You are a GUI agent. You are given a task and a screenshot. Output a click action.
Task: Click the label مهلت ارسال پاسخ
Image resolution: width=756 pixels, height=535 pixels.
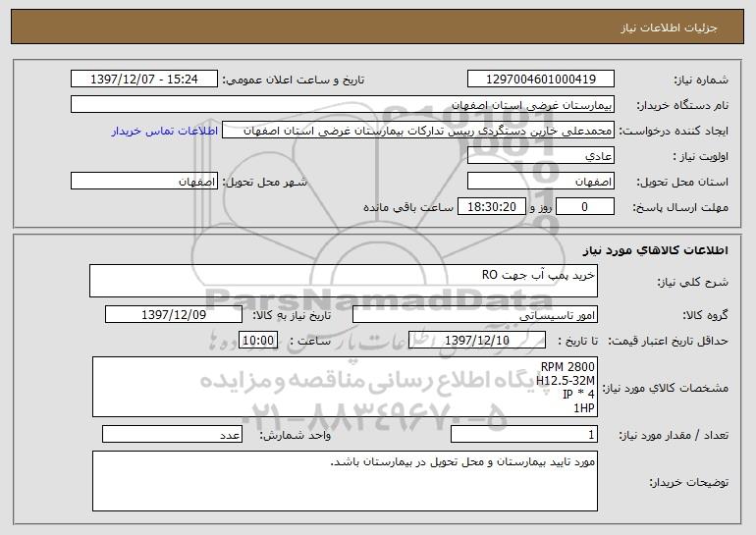[x=680, y=207]
